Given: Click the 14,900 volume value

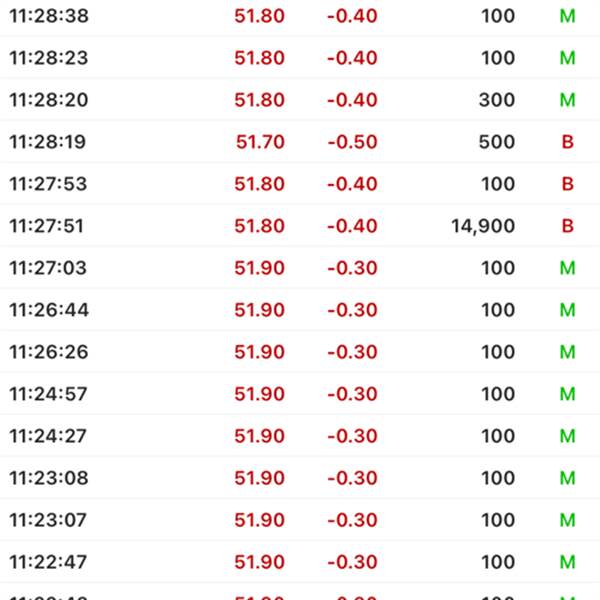Looking at the screenshot, I should (483, 226).
